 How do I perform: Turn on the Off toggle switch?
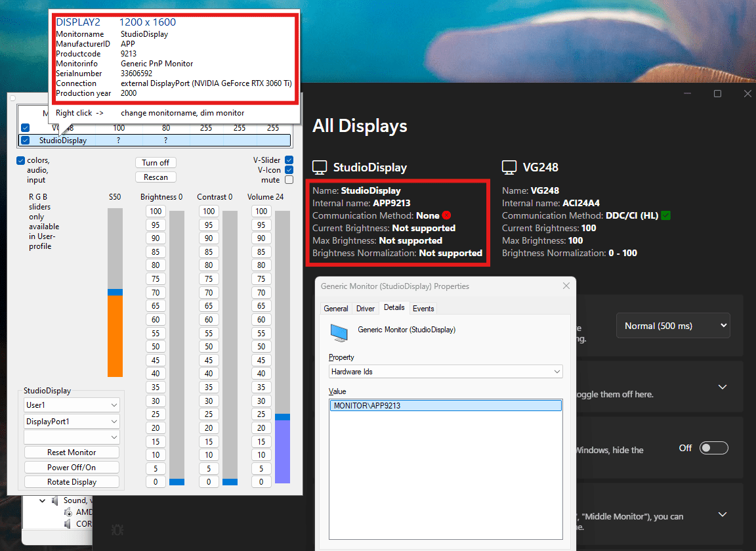coord(713,448)
